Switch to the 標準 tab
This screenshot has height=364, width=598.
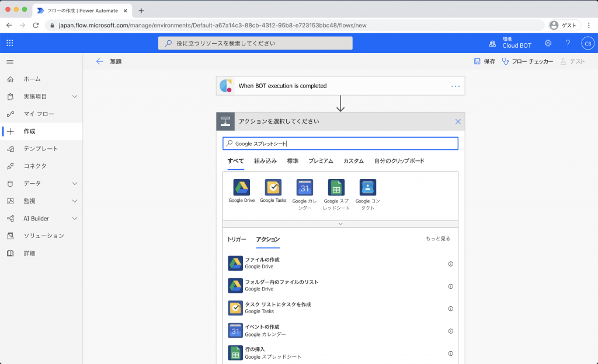pos(293,161)
